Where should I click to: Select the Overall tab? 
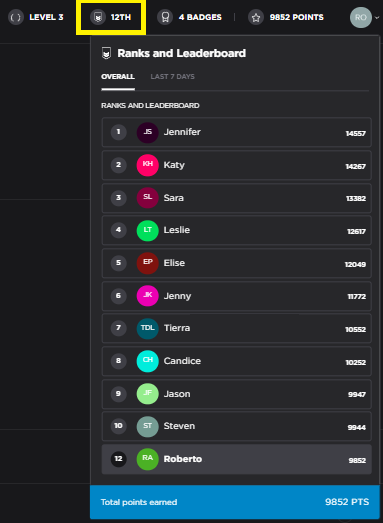(118, 77)
